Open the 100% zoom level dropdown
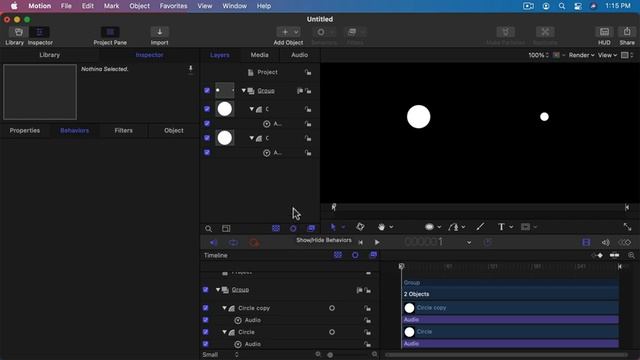Viewport: 640px width, 360px height. [538, 55]
